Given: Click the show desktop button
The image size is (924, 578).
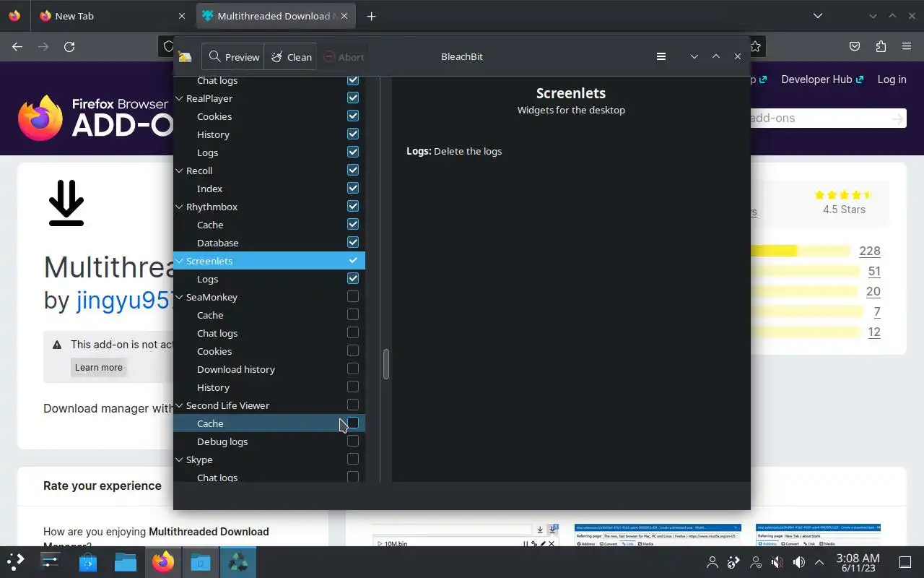Looking at the screenshot, I should point(905,562).
